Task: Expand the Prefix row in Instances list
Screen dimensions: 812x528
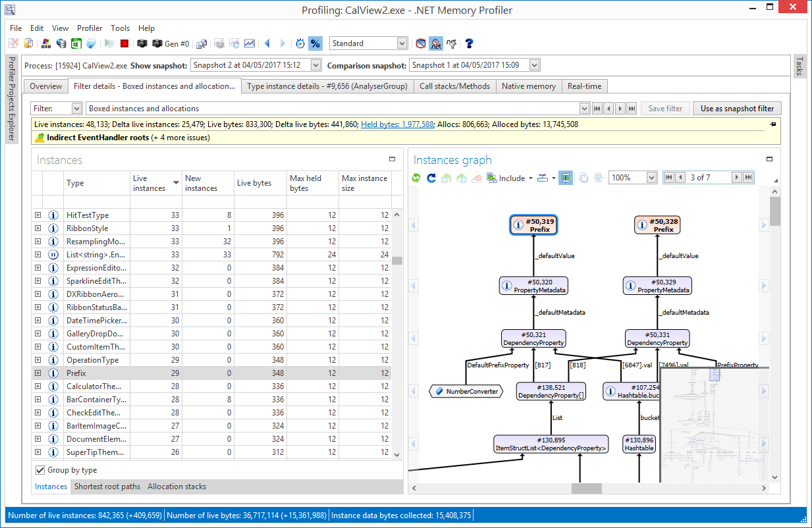Action: tap(38, 373)
